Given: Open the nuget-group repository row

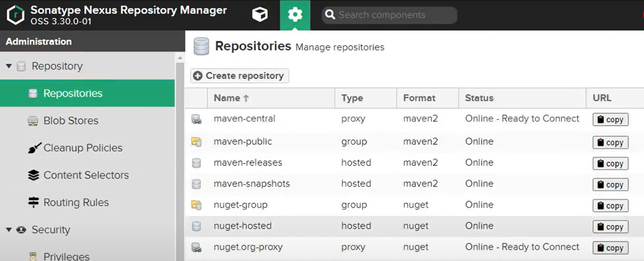Looking at the screenshot, I should coord(415,205).
